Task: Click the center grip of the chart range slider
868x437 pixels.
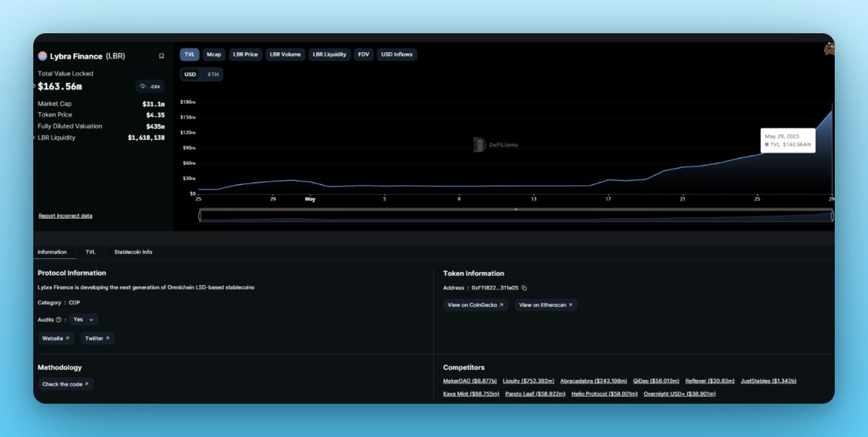Action: point(516,209)
